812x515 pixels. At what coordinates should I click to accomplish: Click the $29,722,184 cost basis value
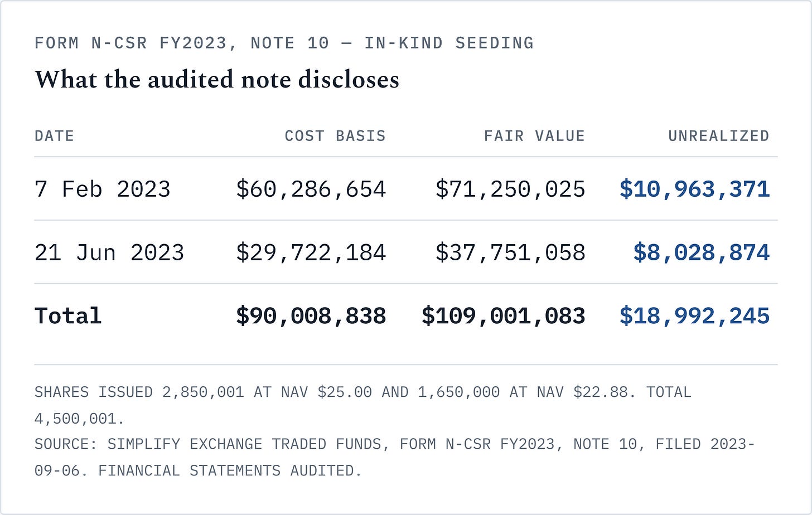pyautogui.click(x=311, y=252)
